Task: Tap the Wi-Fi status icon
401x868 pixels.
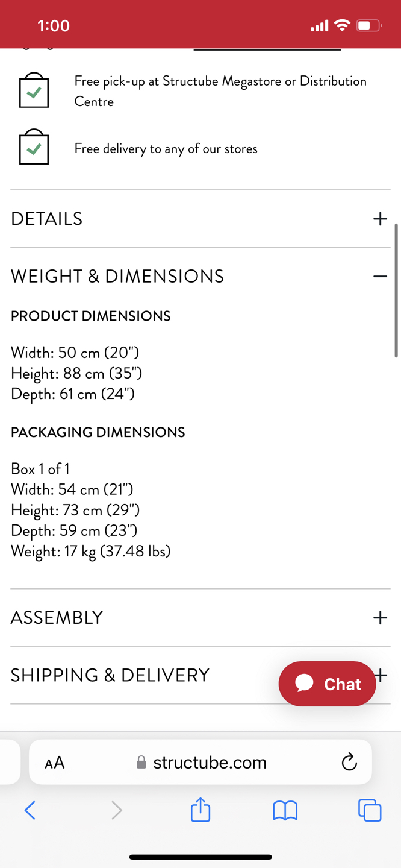Action: (342, 25)
